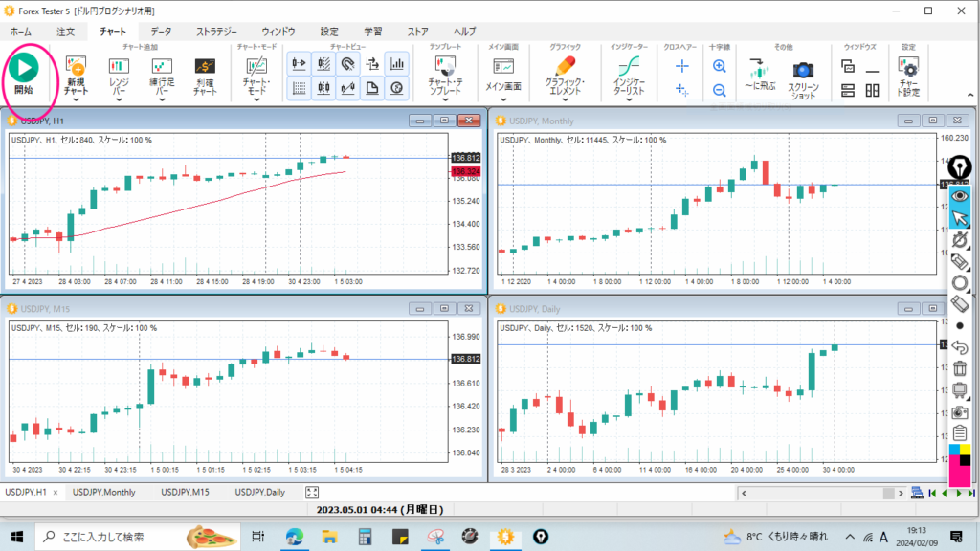Toggle the period separators candlestick icon
This screenshot has width=980, height=551.
coord(323,88)
